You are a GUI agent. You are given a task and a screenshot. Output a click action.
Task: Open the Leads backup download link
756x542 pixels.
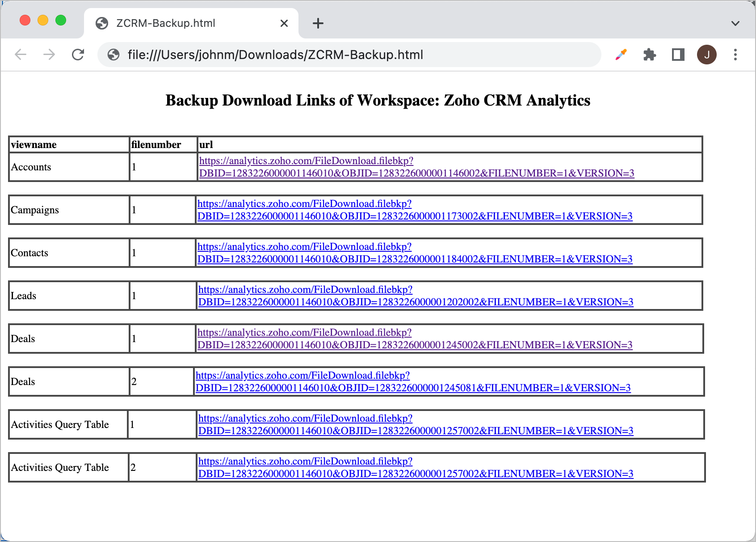[x=416, y=296]
